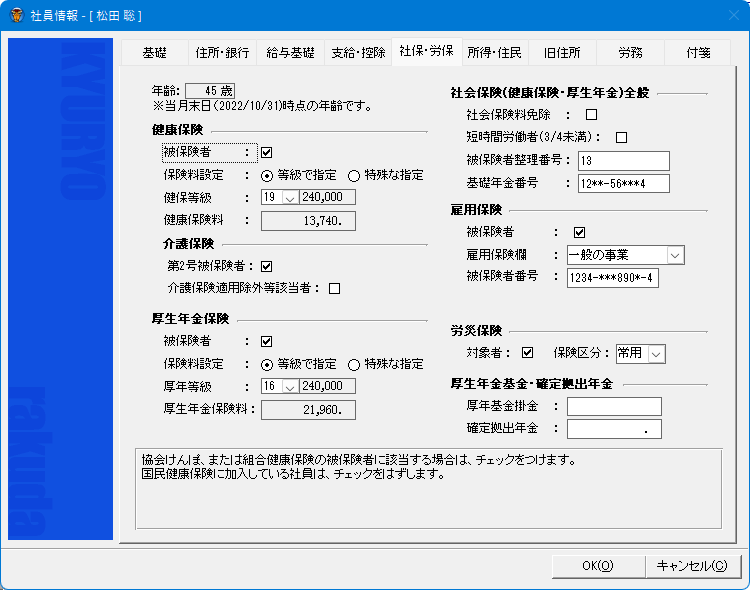Switch to the 基礎 tab
Viewport: 750px width, 590px height.
point(154,53)
